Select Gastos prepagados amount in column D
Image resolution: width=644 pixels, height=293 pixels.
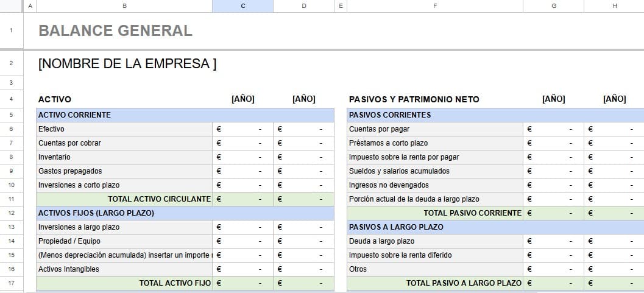(x=303, y=171)
